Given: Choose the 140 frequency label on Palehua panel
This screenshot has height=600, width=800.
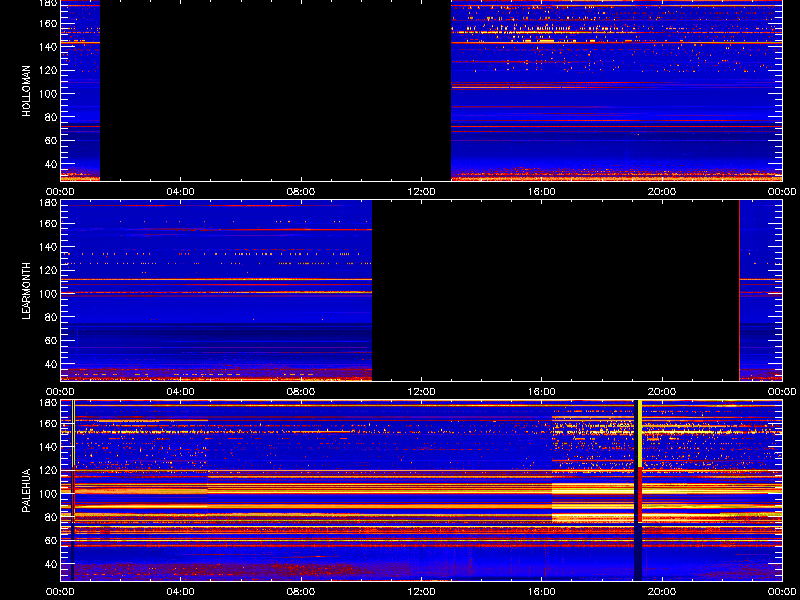Looking at the screenshot, I should (47, 447).
